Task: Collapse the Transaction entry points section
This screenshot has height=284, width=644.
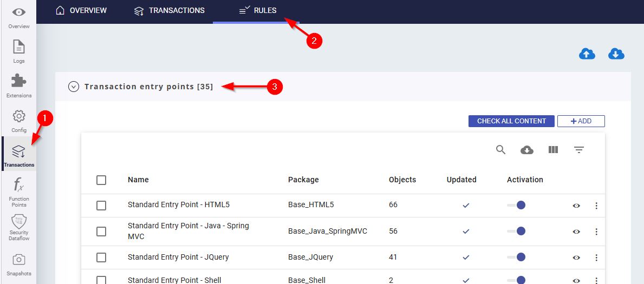Action: 74,87
